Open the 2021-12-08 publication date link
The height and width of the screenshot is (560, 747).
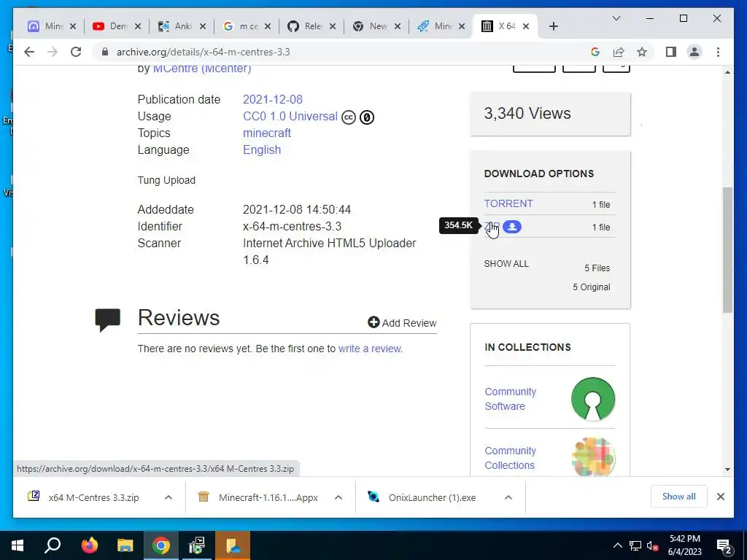[x=273, y=99]
